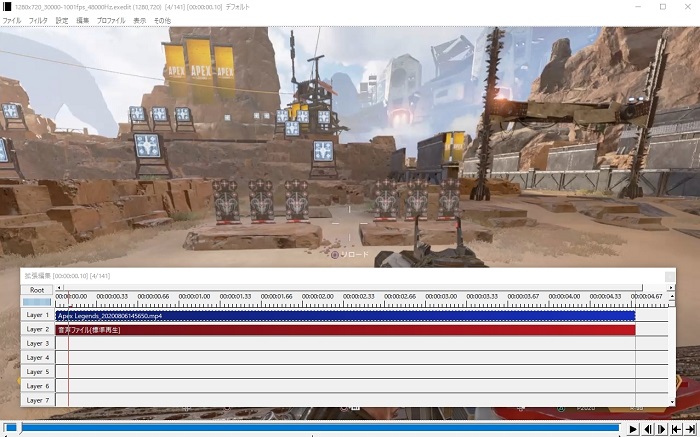Toggle Layer 6 visibility button
The width and height of the screenshot is (700, 437).
pyautogui.click(x=38, y=386)
